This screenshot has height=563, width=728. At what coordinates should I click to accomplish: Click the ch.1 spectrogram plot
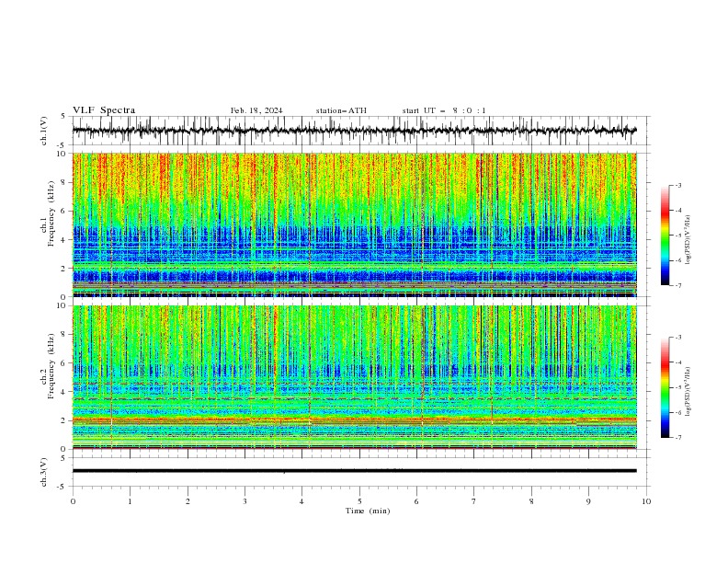click(x=355, y=224)
